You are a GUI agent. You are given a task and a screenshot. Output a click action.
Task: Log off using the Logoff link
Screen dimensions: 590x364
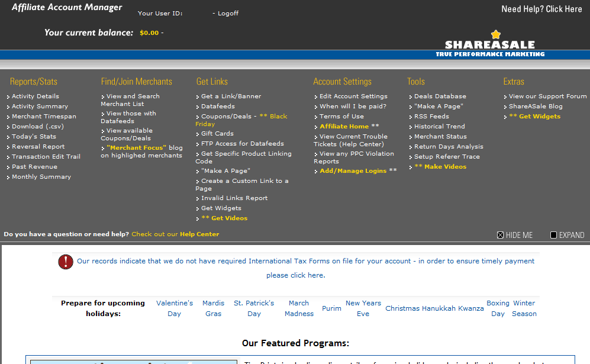(228, 14)
